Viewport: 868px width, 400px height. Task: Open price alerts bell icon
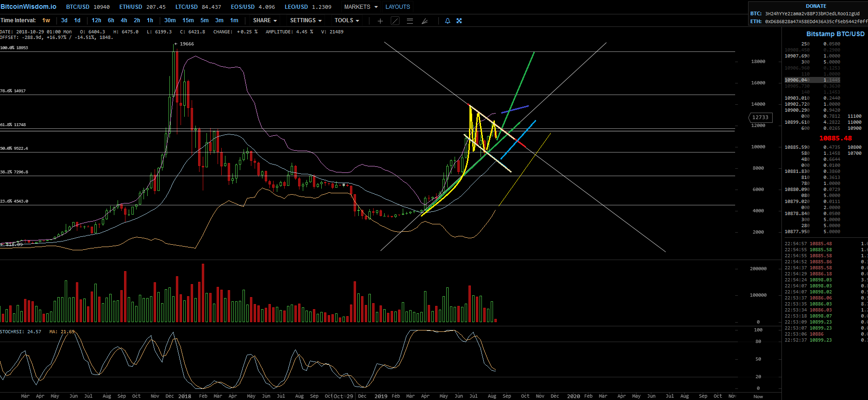(x=448, y=21)
